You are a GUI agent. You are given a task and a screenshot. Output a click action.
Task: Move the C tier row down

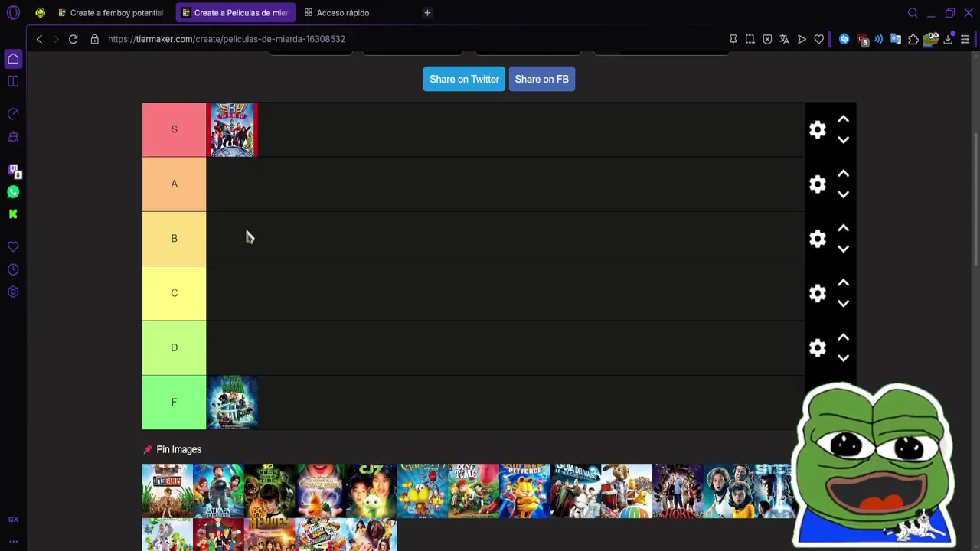[843, 304]
